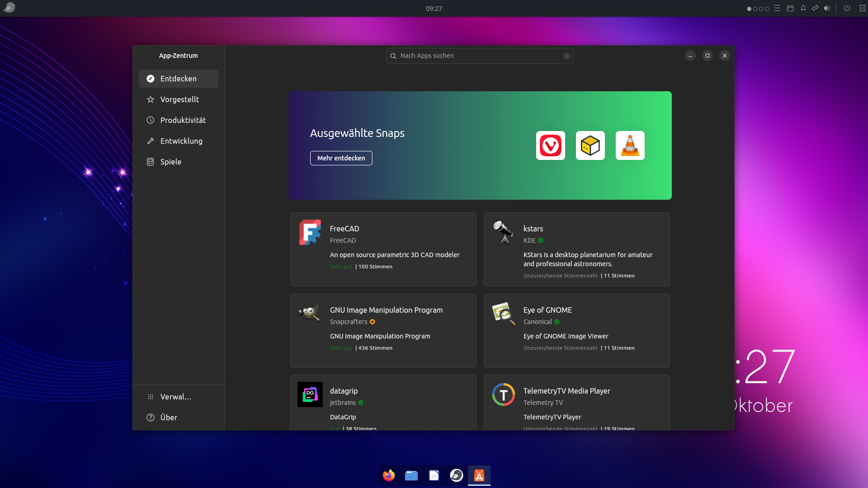Click the yellow cube snap icon
Screen dimensions: 868x488
pyautogui.click(x=590, y=145)
